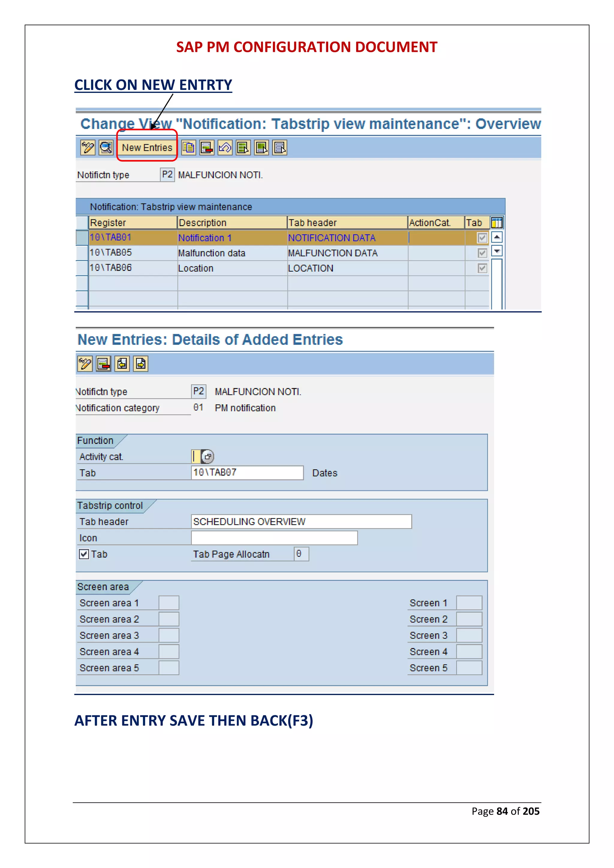The image size is (614, 868).
Task: Click the Undo Change arrow icon
Action: [225, 147]
